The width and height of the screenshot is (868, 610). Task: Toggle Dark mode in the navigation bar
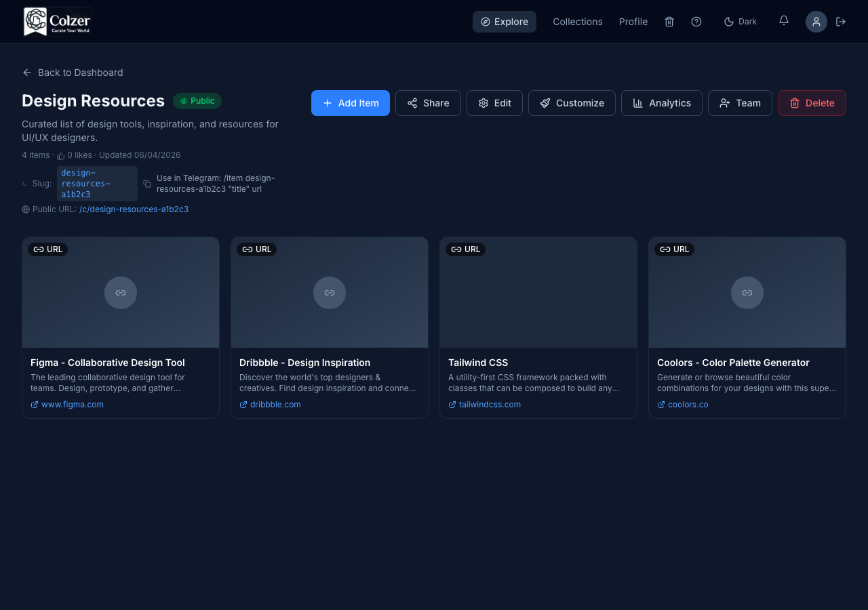740,21
